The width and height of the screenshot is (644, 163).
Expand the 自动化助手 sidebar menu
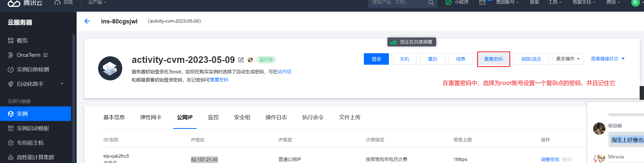[62, 84]
